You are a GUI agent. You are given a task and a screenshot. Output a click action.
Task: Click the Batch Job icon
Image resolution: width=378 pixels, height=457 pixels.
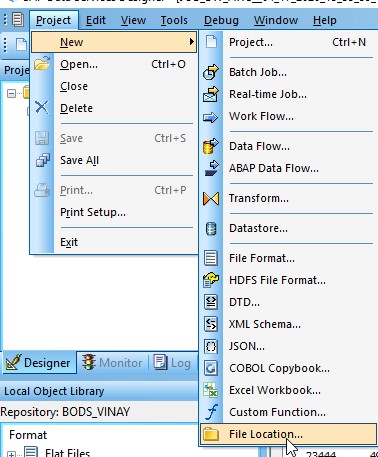click(x=211, y=72)
